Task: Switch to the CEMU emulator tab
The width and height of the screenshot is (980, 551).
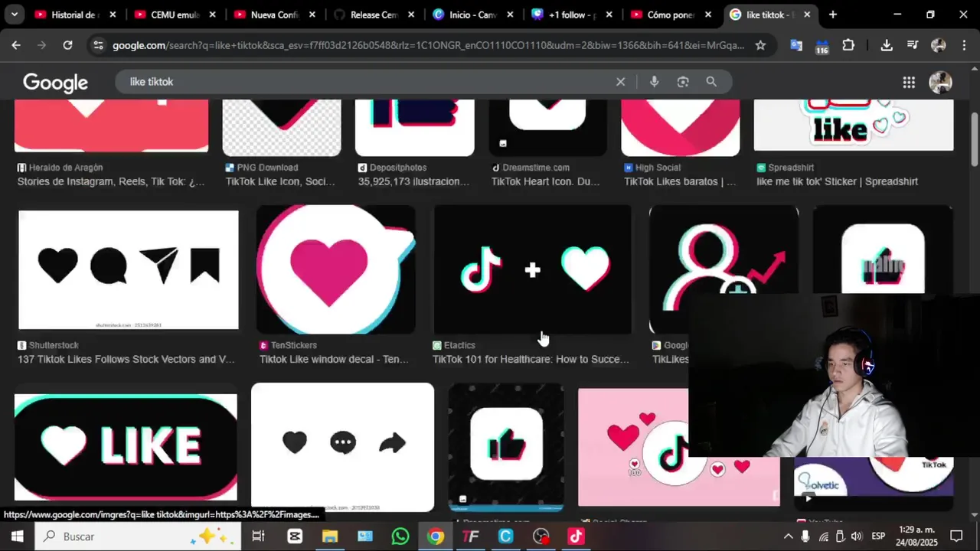Action: (x=174, y=15)
